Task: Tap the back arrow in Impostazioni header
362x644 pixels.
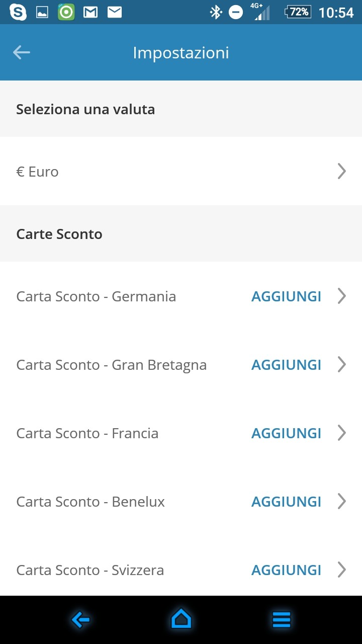Action: point(22,52)
